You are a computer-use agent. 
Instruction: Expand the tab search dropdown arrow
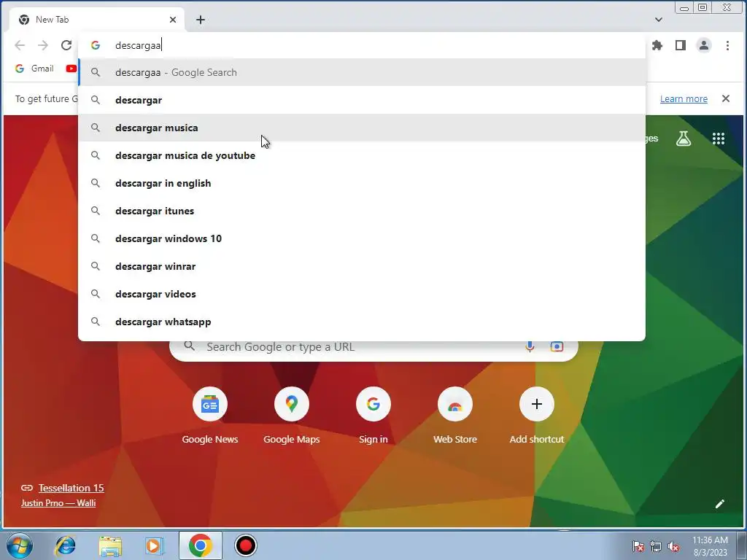[659, 20]
